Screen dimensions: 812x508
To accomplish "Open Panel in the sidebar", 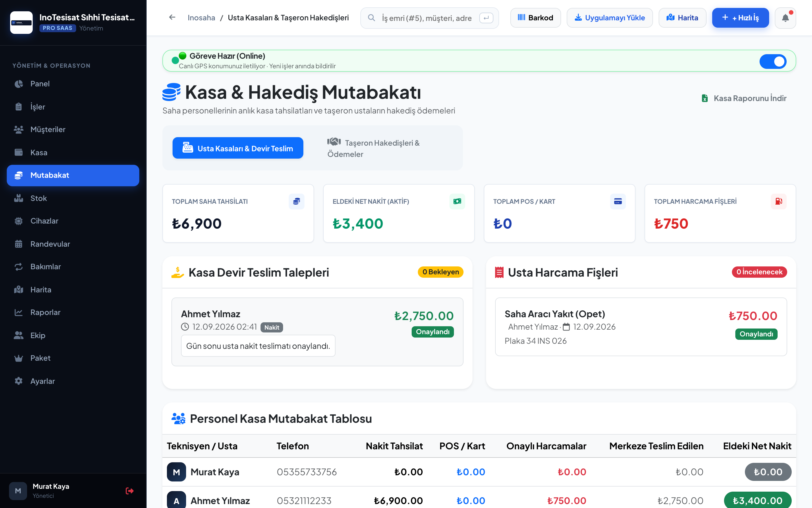I will pos(73,84).
